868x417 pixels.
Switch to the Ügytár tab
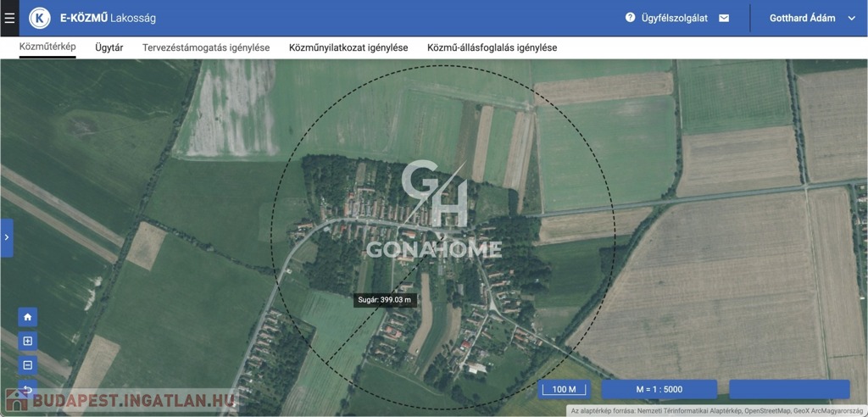click(x=109, y=47)
